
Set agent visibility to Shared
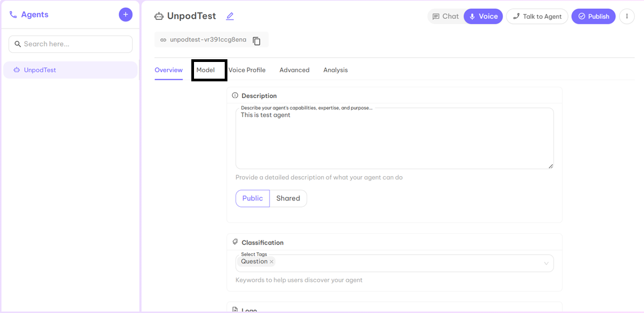[x=288, y=198]
